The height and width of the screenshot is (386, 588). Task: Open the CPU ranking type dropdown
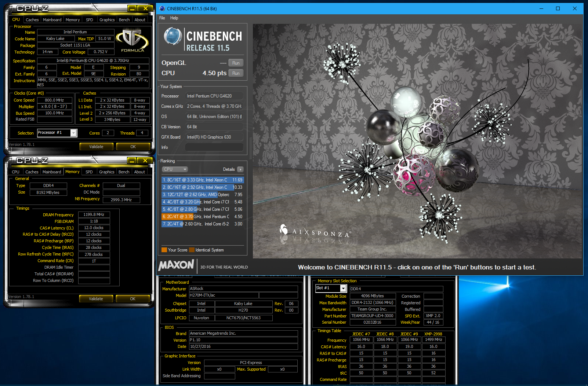click(175, 169)
